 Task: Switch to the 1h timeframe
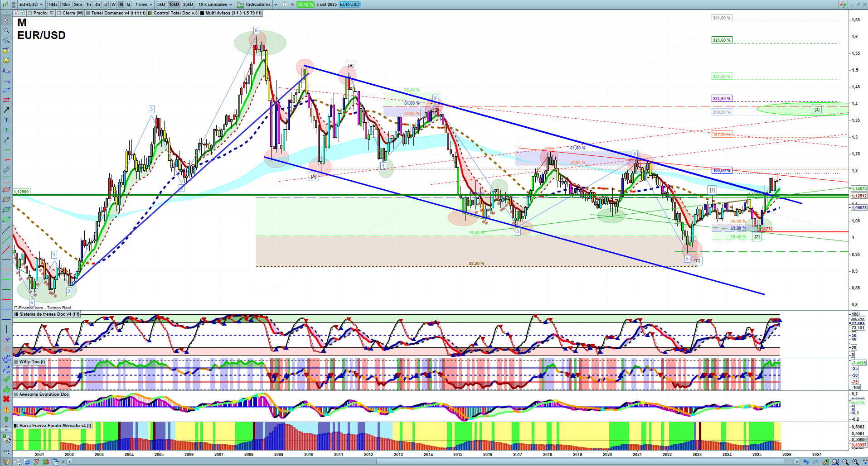[88, 5]
